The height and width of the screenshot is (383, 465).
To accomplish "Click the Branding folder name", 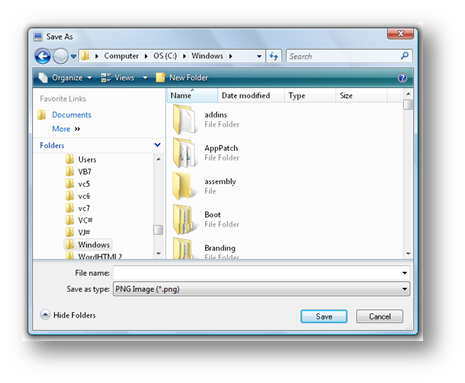I will 220,248.
